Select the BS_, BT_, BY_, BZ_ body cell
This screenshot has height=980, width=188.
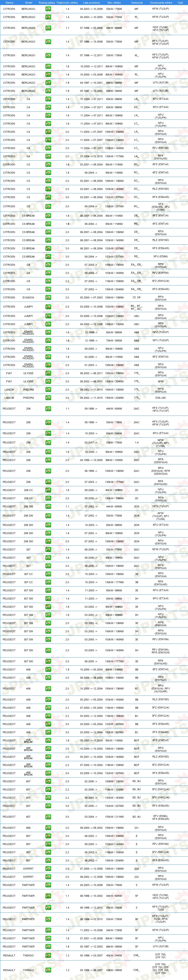pos(137,307)
